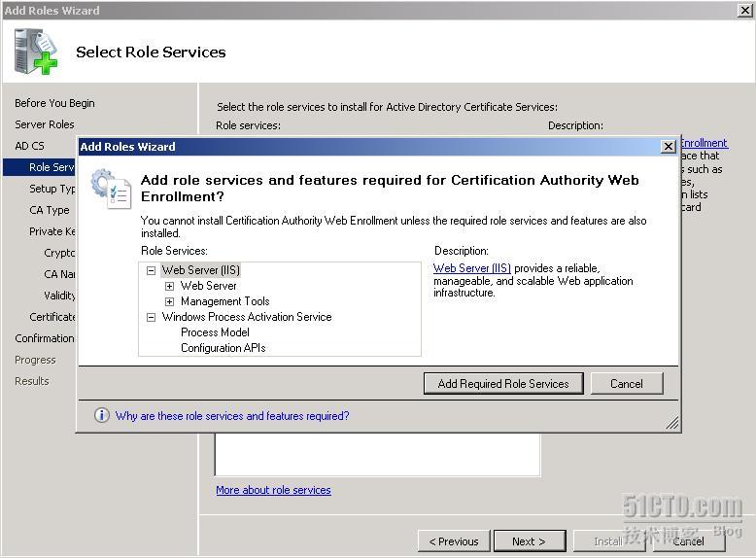Cancel the main wizard at the bottom
This screenshot has height=558, width=756.
pyautogui.click(x=689, y=541)
